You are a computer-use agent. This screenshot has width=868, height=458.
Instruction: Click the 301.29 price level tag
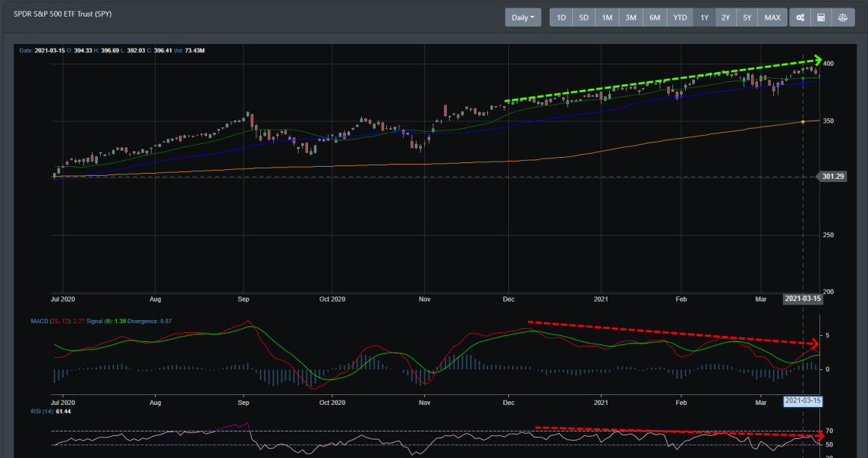tap(833, 177)
